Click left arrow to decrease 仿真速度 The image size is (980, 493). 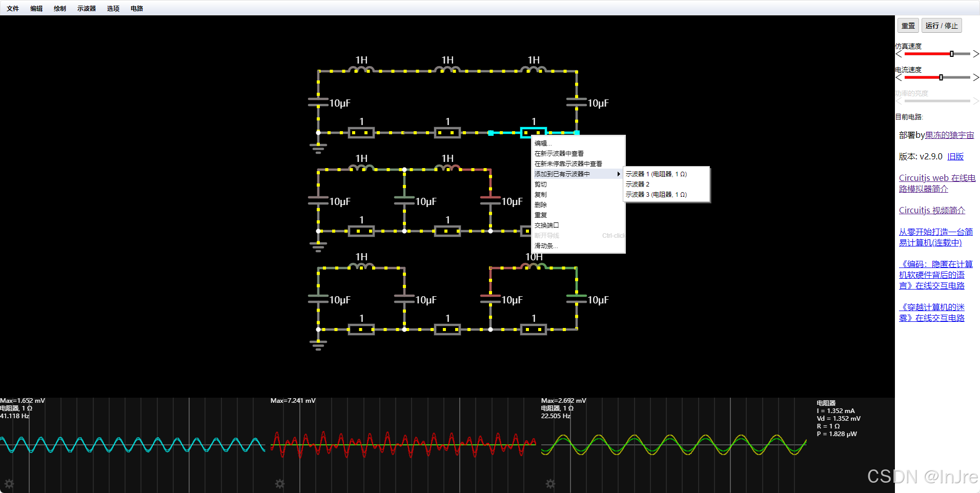(x=898, y=54)
